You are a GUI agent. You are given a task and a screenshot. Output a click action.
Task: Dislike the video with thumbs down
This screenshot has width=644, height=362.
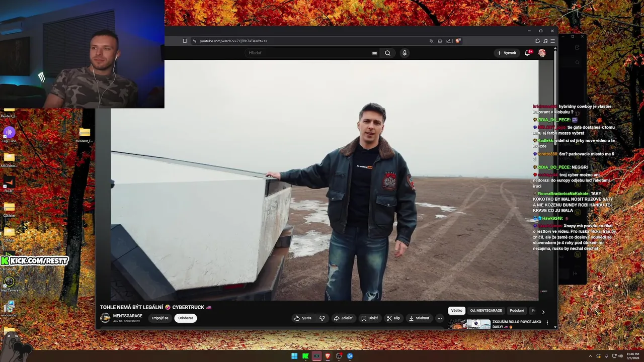[x=322, y=318]
